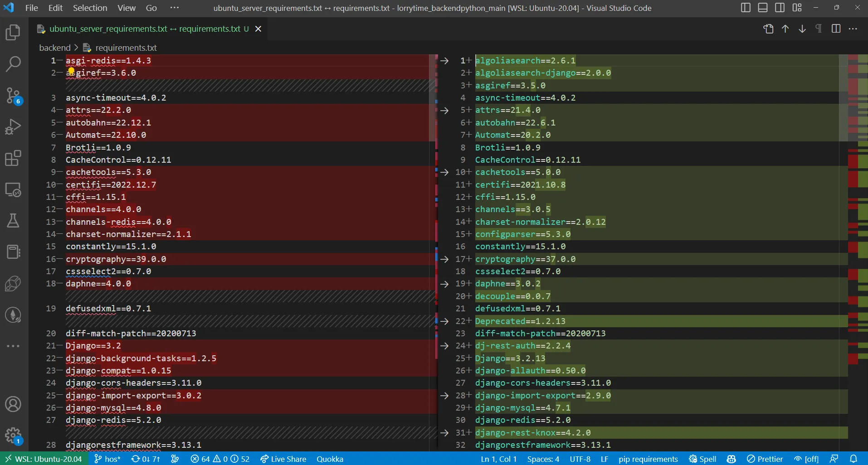The height and width of the screenshot is (465, 868).
Task: Revert the django-import-export==2.9.0 block arrow
Action: pos(444,396)
